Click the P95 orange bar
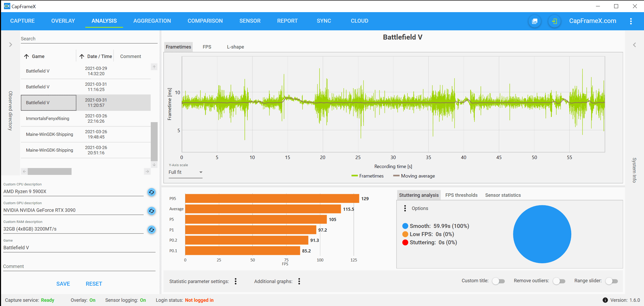 pyautogui.click(x=272, y=198)
